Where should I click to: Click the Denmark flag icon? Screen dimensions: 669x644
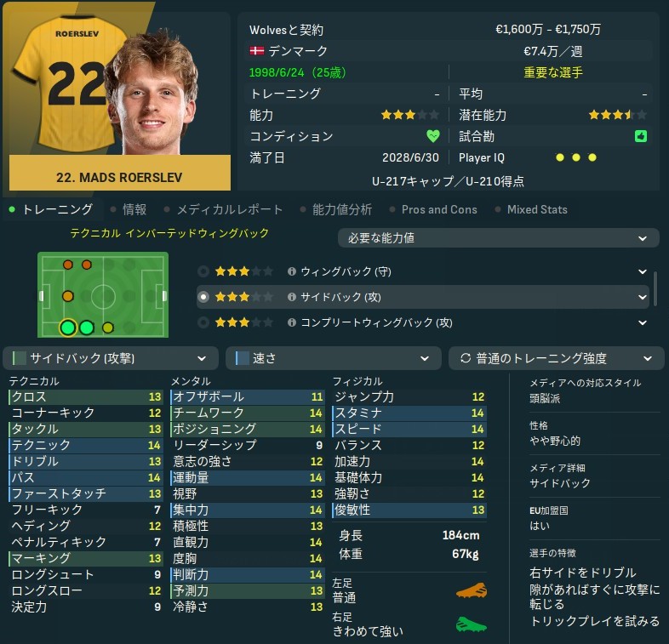point(256,51)
